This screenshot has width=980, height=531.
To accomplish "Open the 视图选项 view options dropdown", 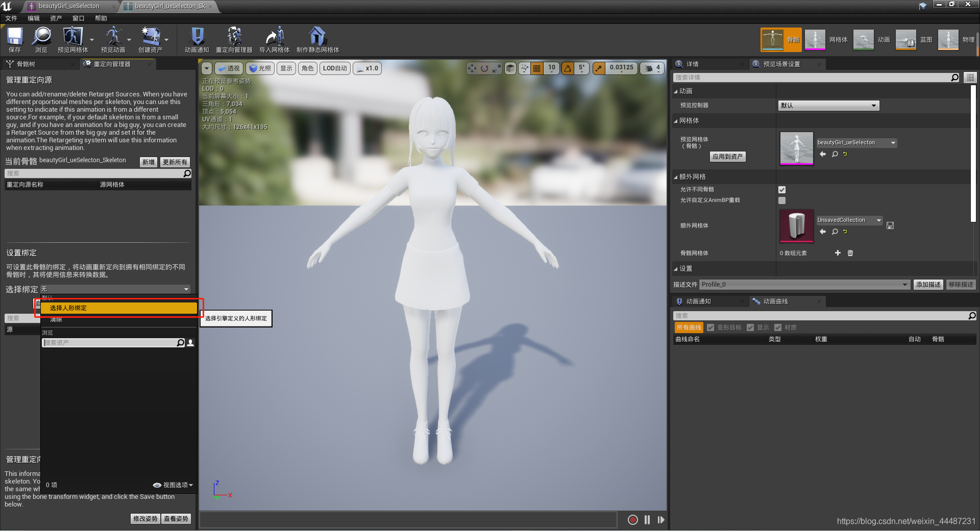I will tap(173, 485).
